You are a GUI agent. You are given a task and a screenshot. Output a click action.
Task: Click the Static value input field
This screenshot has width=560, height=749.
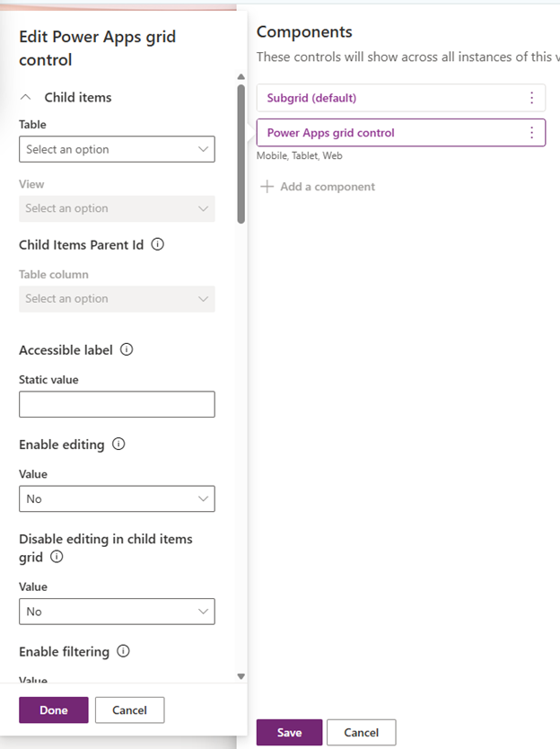coord(117,404)
